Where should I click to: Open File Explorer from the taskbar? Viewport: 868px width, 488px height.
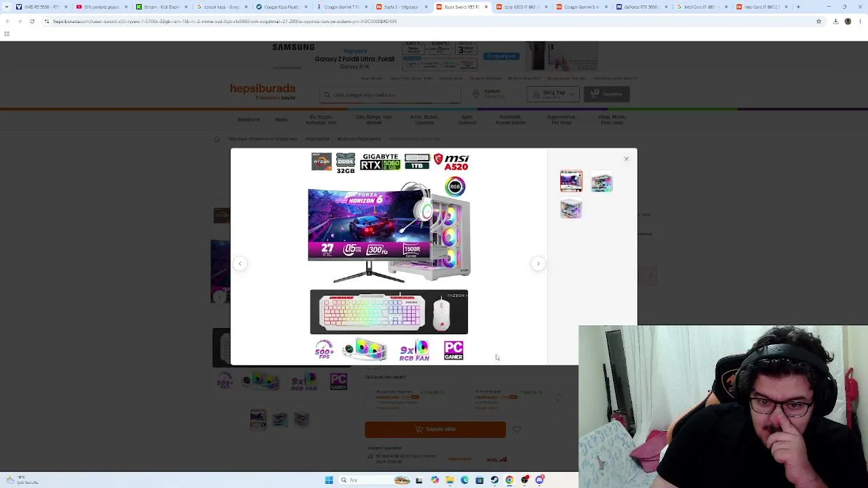point(450,480)
